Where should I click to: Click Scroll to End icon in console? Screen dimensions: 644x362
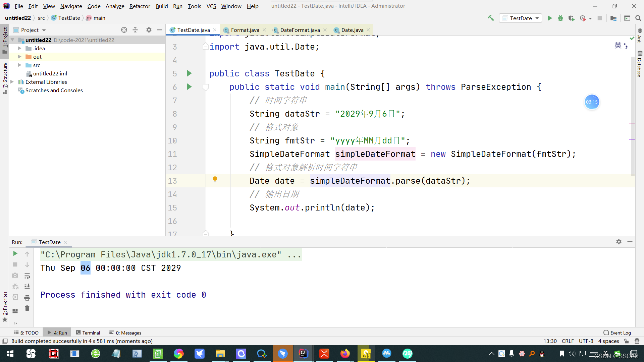pos(27,287)
